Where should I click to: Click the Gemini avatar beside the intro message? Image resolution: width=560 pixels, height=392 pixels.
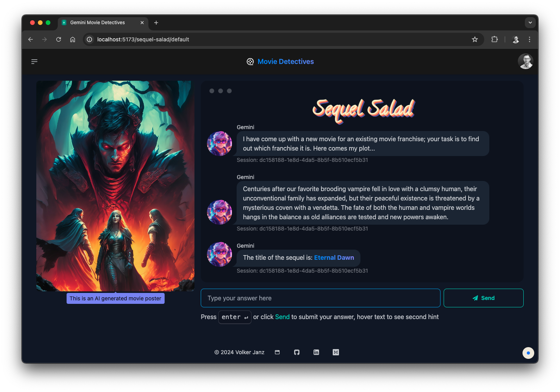click(x=219, y=144)
